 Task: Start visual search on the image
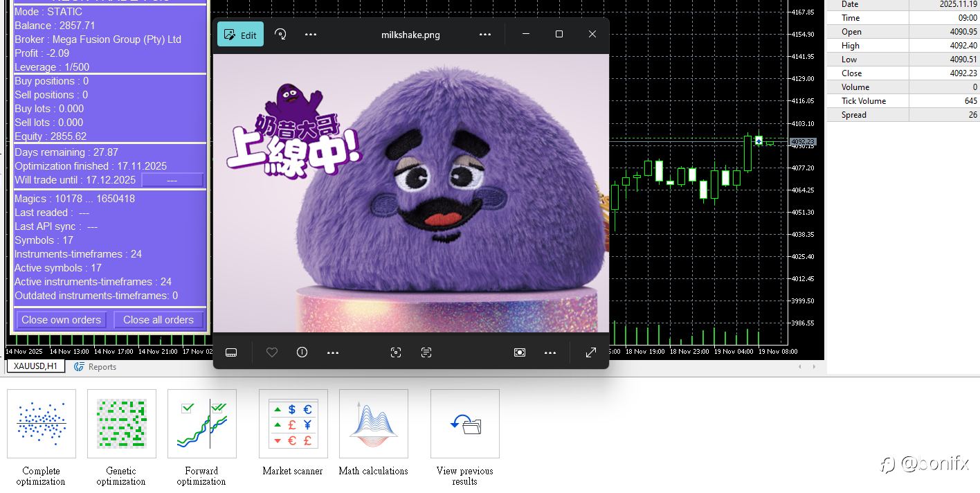point(396,352)
